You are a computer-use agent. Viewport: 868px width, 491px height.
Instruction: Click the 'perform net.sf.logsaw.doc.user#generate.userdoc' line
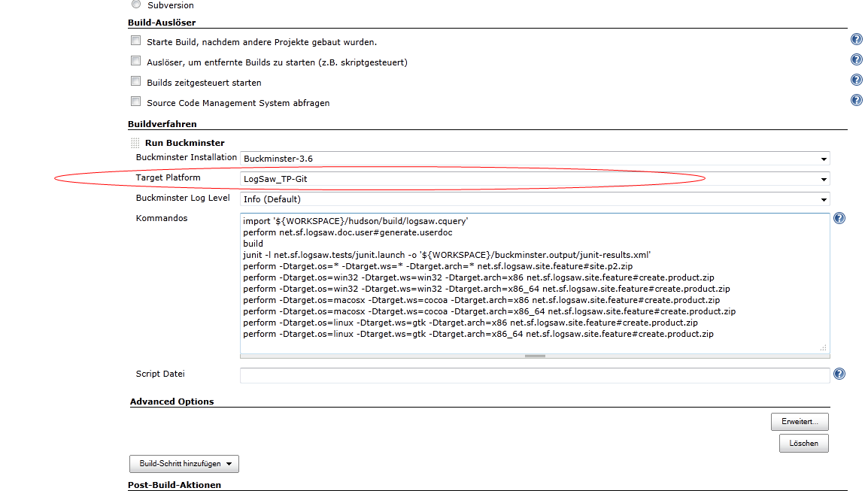click(348, 232)
